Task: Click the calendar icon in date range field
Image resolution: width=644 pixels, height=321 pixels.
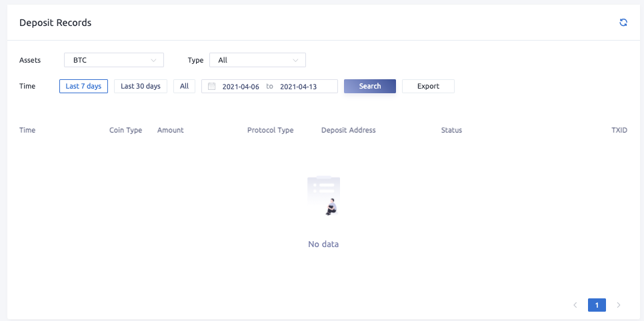Action: 212,87
